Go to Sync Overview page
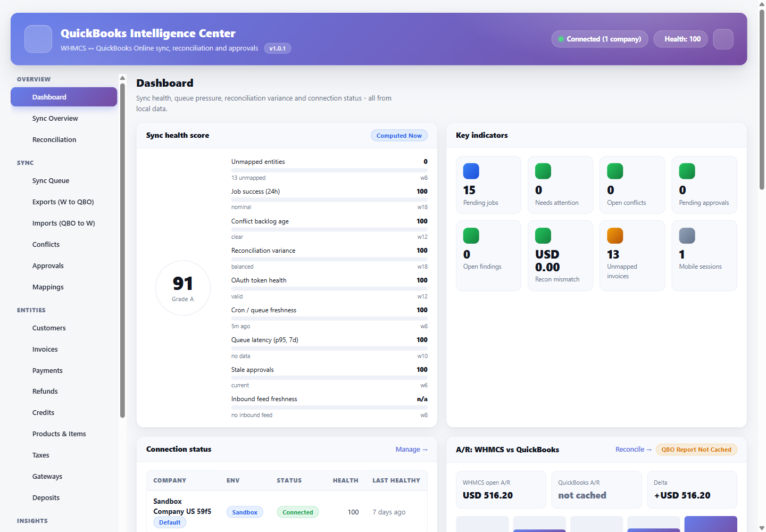The height and width of the screenshot is (532, 766). click(x=64, y=118)
